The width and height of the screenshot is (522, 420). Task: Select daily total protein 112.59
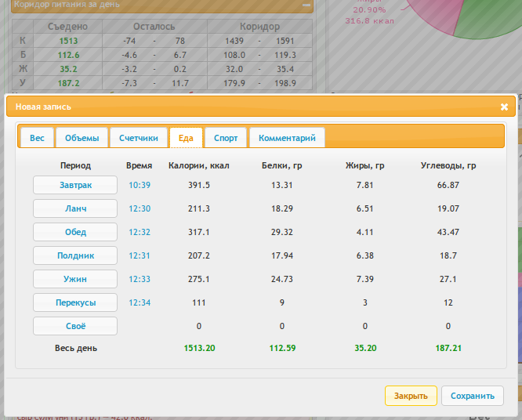282,348
